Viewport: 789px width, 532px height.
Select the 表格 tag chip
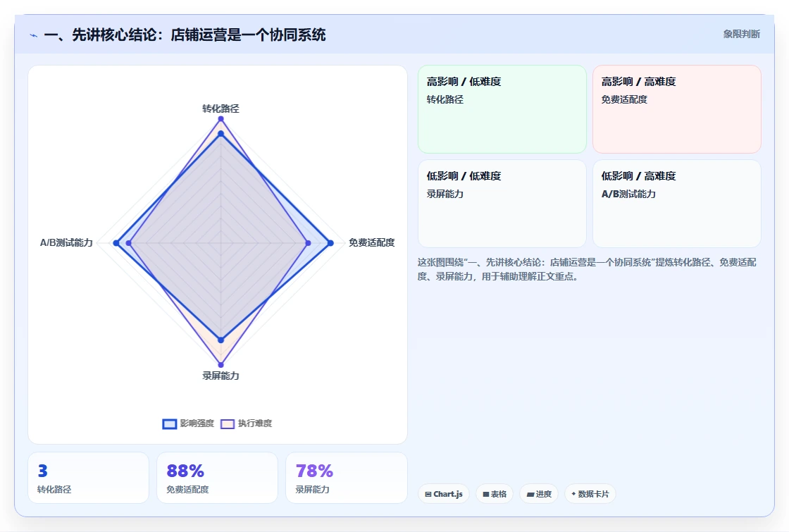(x=495, y=494)
